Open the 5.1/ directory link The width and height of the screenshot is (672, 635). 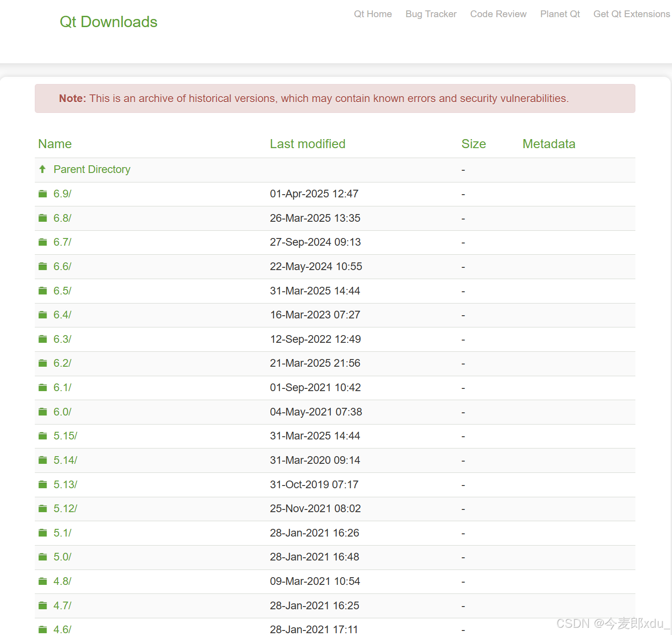point(62,533)
